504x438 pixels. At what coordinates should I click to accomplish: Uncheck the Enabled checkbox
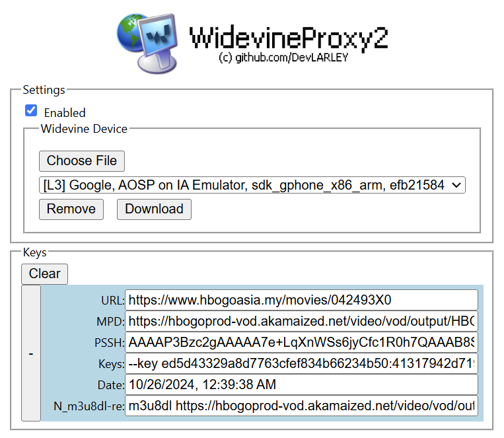tap(31, 110)
